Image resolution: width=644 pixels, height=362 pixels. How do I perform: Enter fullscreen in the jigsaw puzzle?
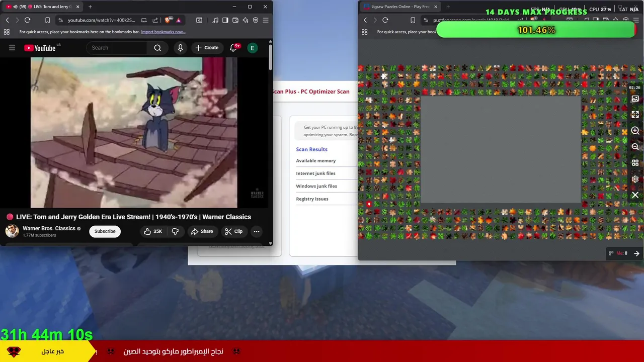click(635, 115)
